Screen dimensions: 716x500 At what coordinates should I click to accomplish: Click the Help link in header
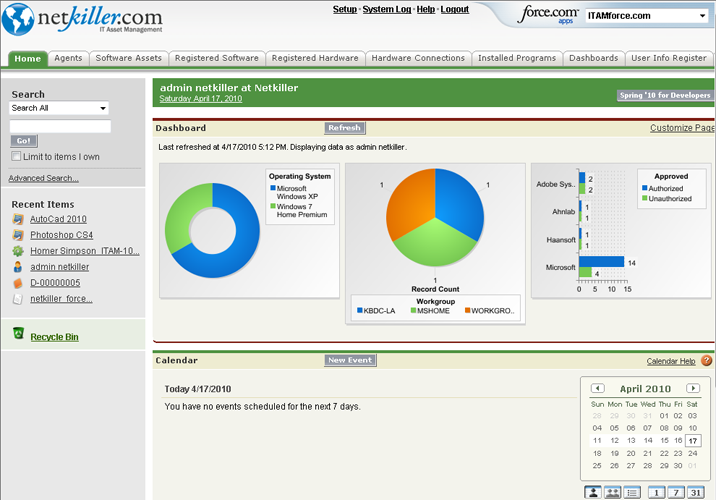[426, 9]
